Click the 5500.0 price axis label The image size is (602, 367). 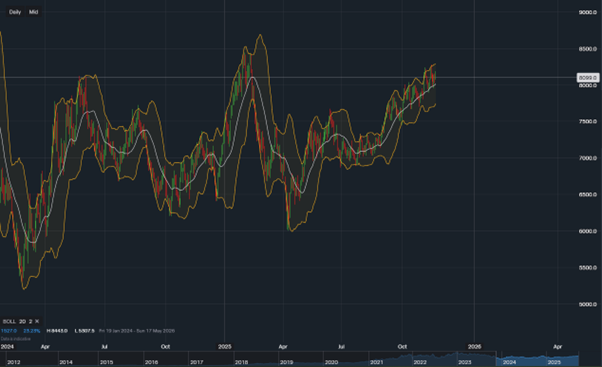(588, 268)
